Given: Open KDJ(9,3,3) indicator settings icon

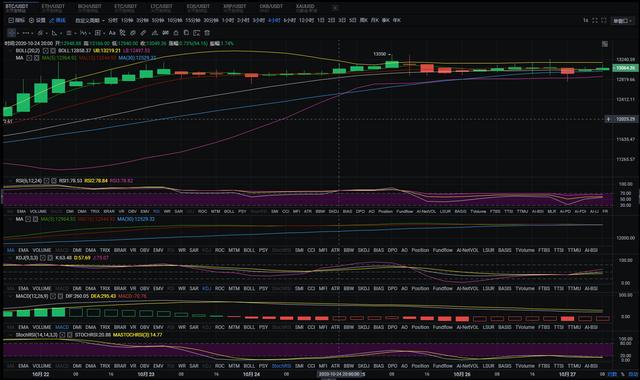Looking at the screenshot, I should 43,258.
